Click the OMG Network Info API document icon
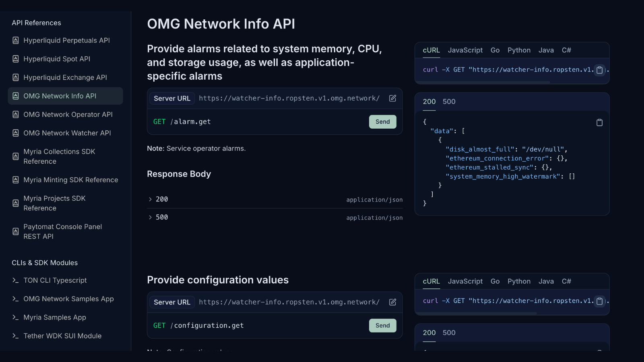 [16, 96]
